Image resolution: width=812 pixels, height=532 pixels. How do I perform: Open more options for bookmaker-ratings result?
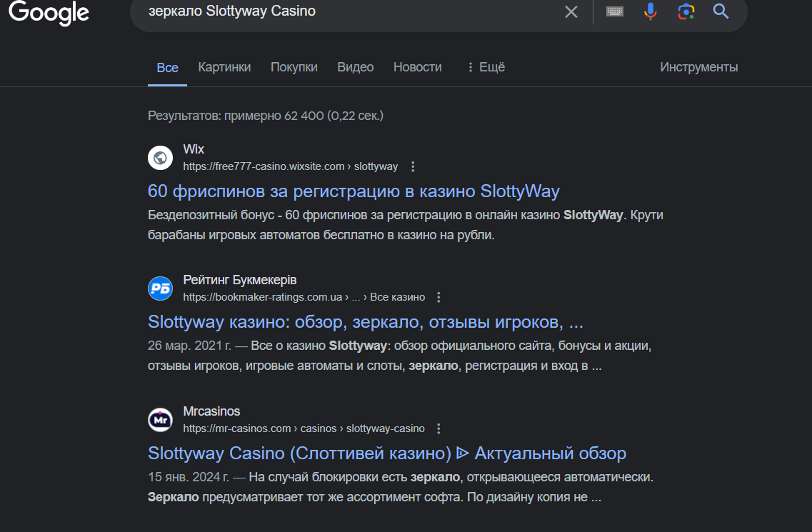(438, 297)
